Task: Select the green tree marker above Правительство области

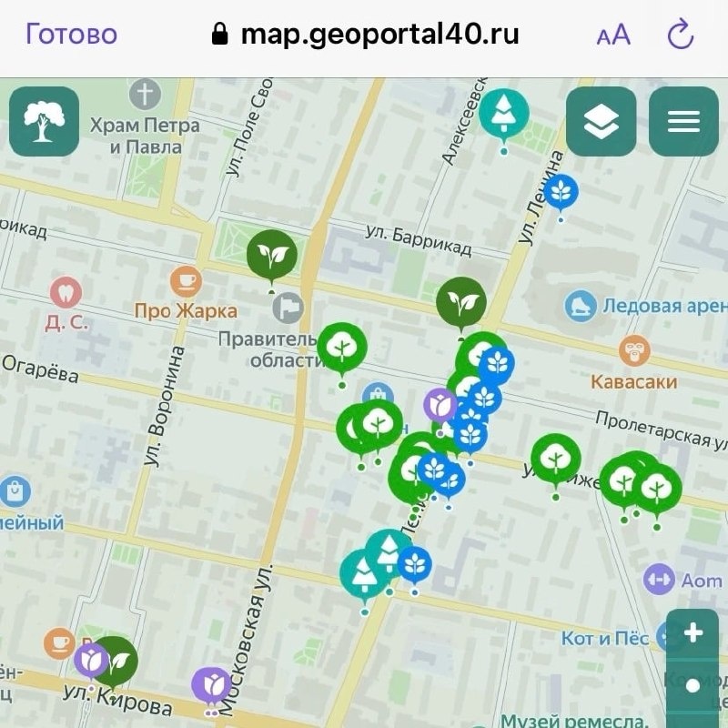Action: [x=342, y=348]
